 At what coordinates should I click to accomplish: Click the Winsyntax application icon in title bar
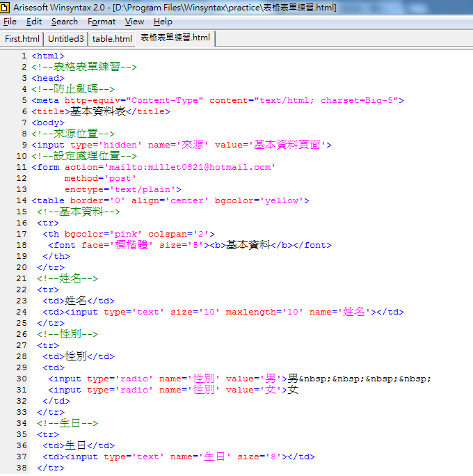tap(4, 7)
